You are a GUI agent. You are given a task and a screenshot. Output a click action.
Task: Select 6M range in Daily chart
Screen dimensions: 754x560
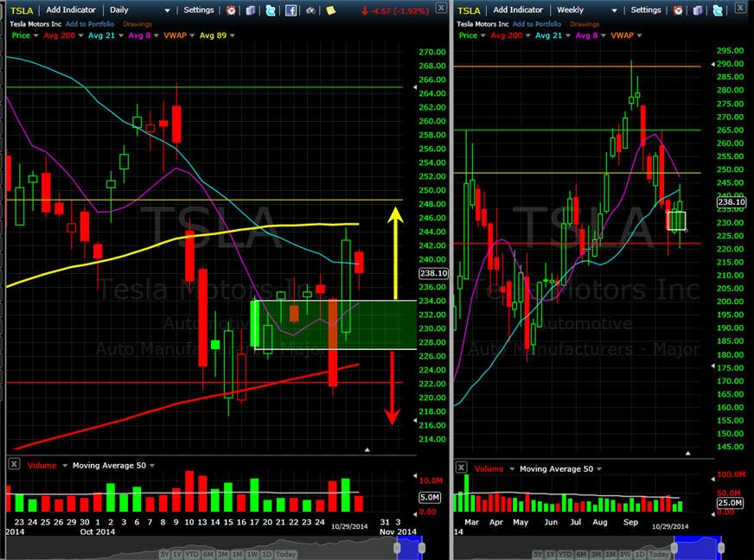point(208,554)
